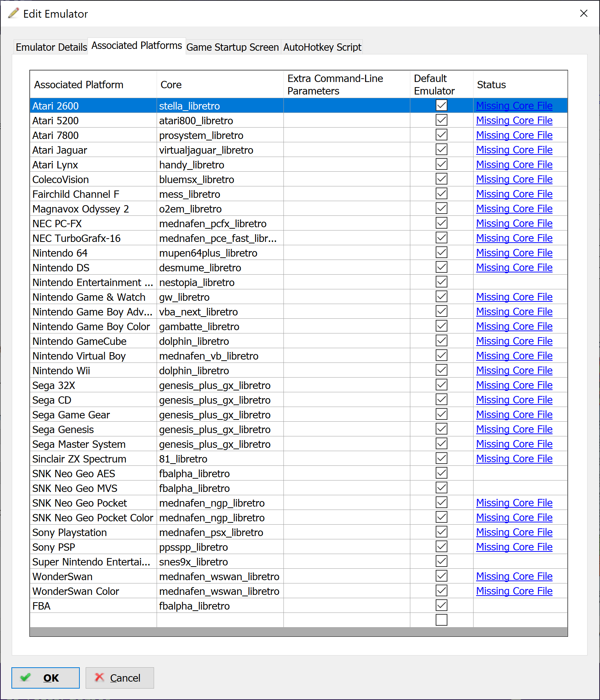Click the snes9x_libretro core cell
This screenshot has height=700, width=600.
coord(220,561)
